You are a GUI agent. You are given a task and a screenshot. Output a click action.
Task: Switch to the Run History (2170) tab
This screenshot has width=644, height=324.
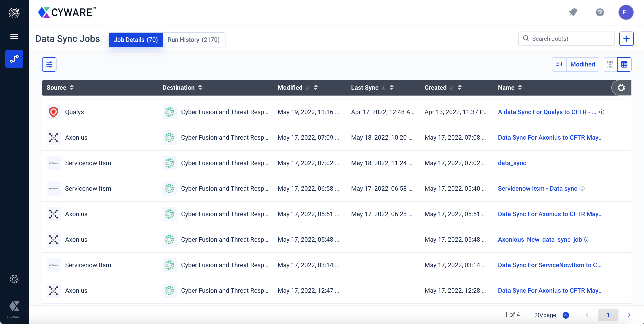click(193, 40)
